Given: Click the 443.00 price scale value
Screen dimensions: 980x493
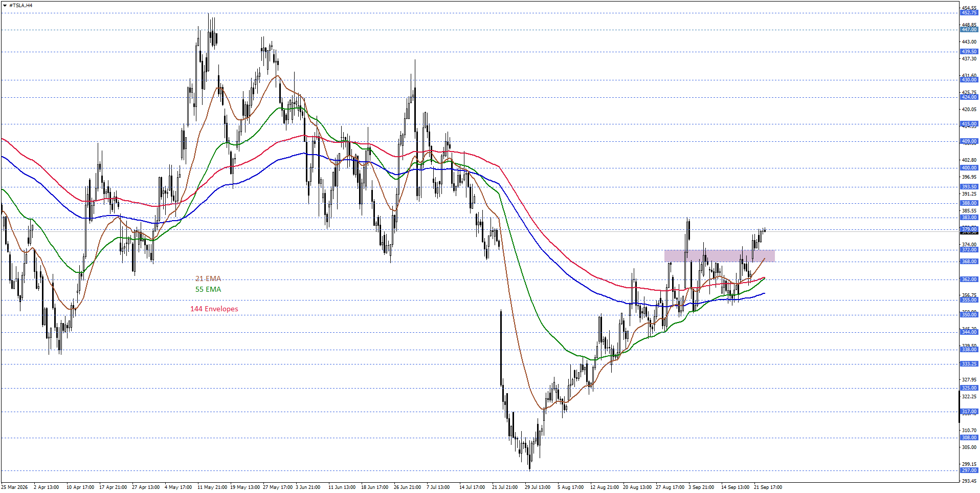Looking at the screenshot, I should pos(969,41).
